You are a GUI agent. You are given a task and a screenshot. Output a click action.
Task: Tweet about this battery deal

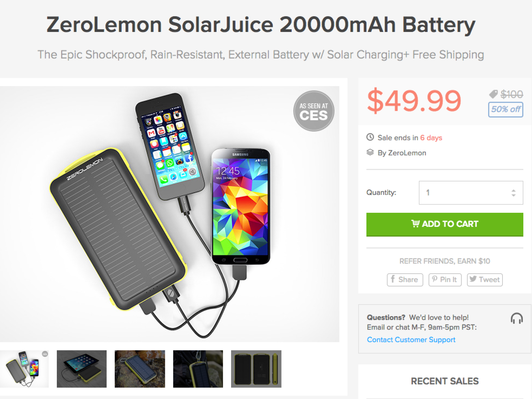click(485, 280)
